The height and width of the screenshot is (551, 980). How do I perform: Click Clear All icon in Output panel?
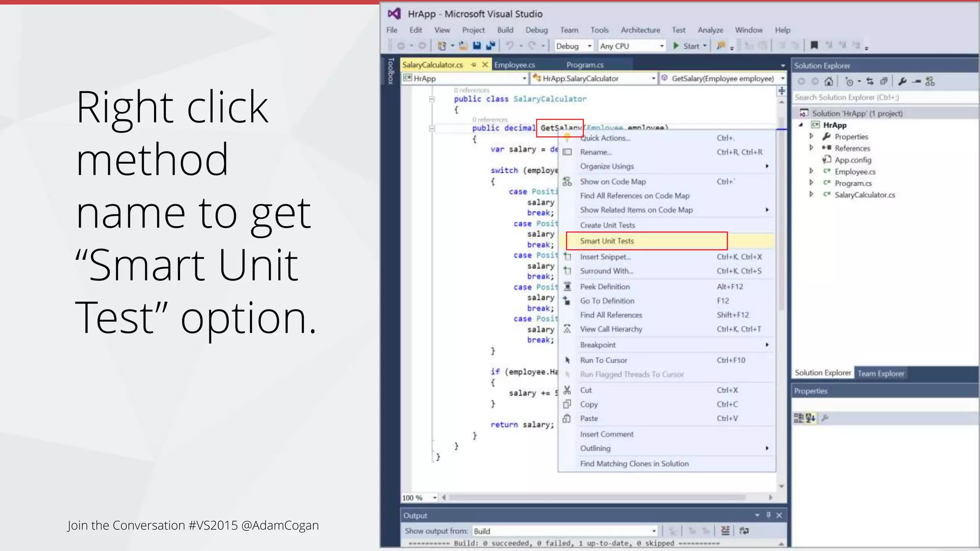725,530
